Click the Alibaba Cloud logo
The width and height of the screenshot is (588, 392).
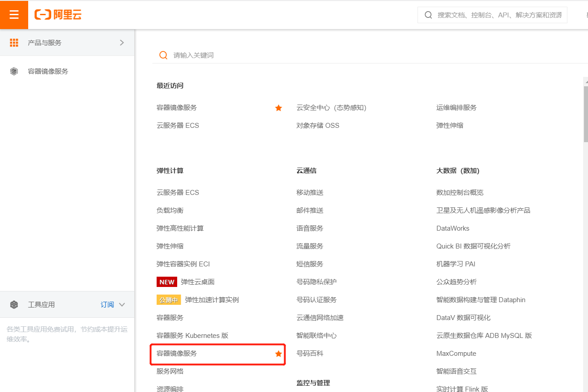pos(58,15)
